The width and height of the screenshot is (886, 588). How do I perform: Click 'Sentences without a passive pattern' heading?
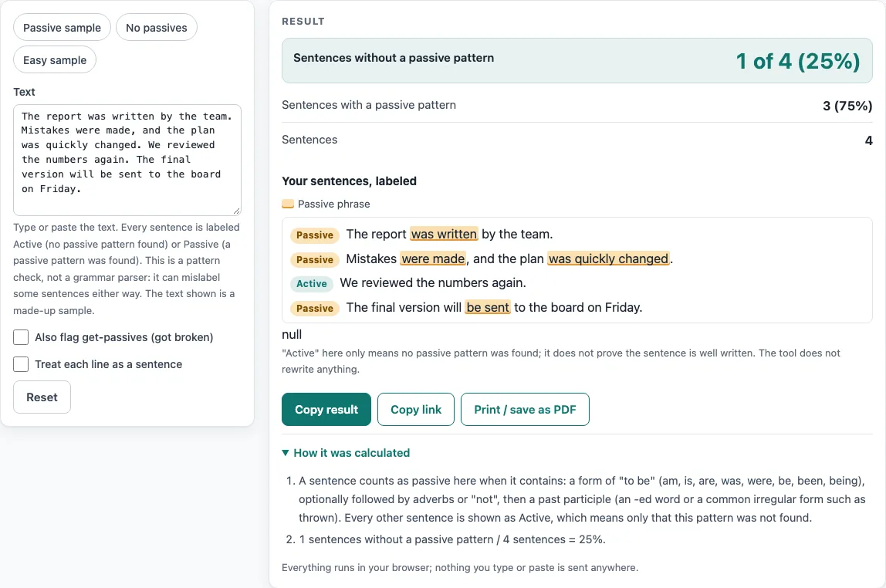point(394,58)
